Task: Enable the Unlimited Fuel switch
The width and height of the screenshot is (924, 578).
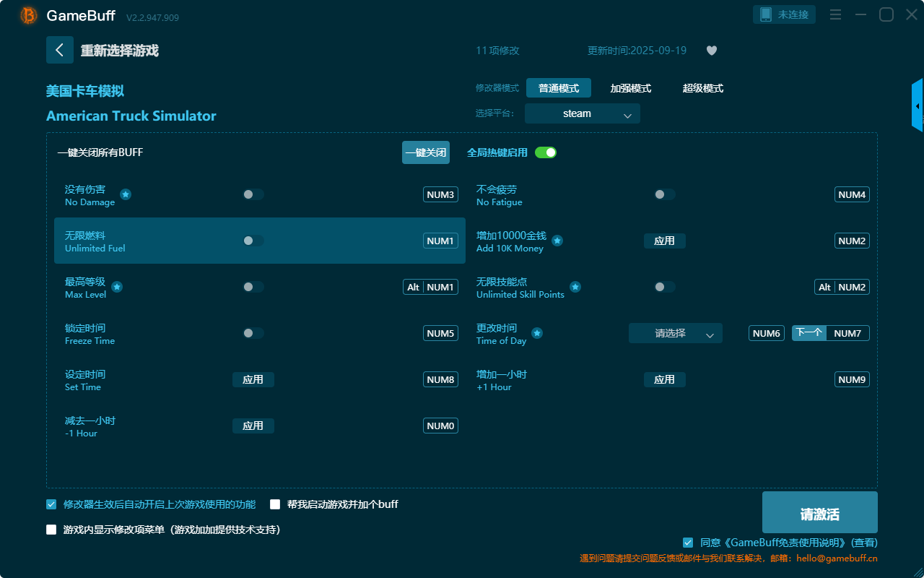Action: pyautogui.click(x=253, y=241)
